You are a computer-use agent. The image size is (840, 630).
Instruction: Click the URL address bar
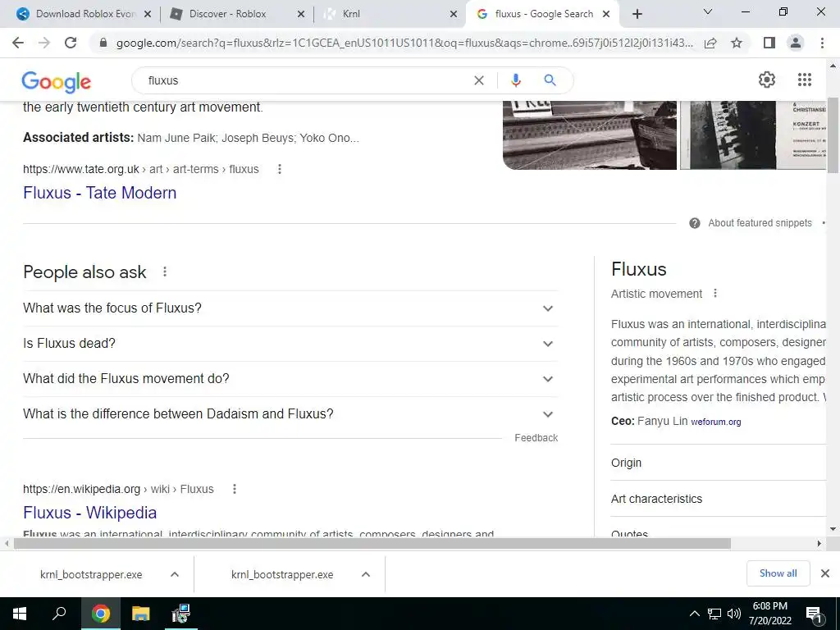pyautogui.click(x=404, y=43)
